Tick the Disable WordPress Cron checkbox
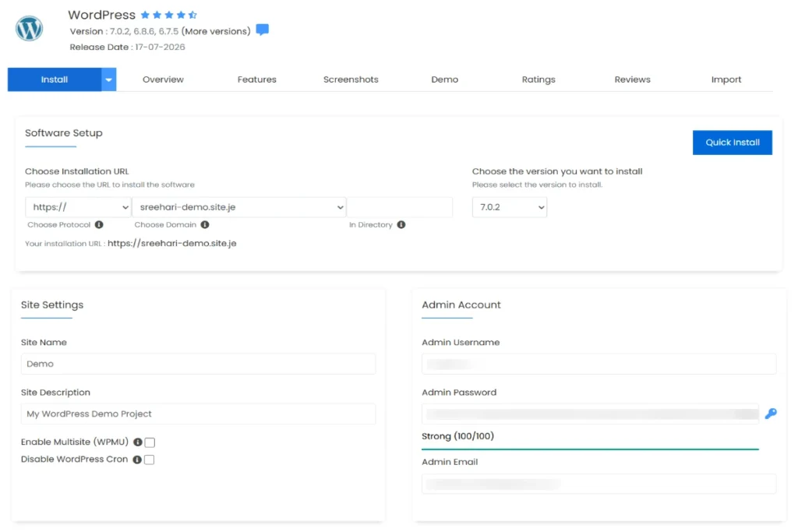Viewport: 798px width, 532px height. pos(149,460)
